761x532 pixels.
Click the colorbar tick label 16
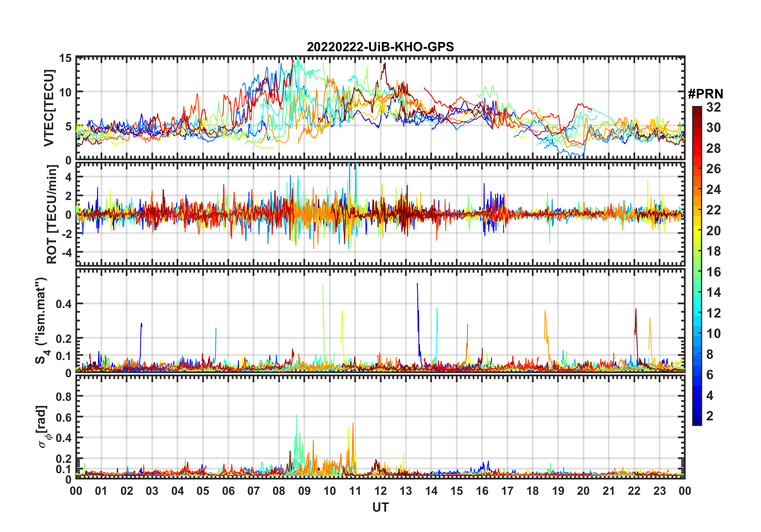click(713, 272)
